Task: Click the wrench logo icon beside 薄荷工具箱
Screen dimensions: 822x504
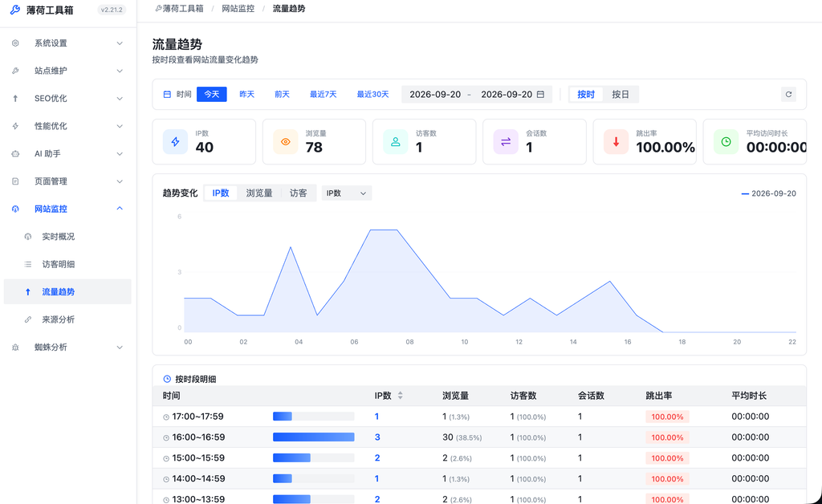Action: tap(15, 10)
